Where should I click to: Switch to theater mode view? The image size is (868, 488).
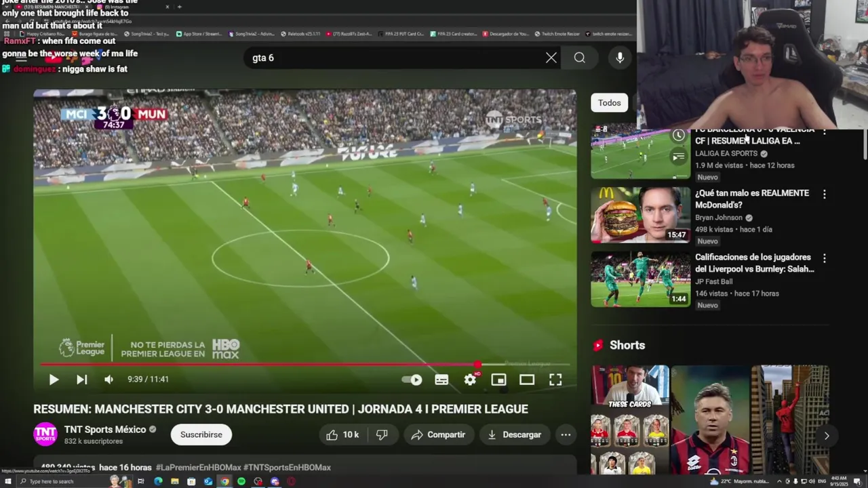coord(527,380)
